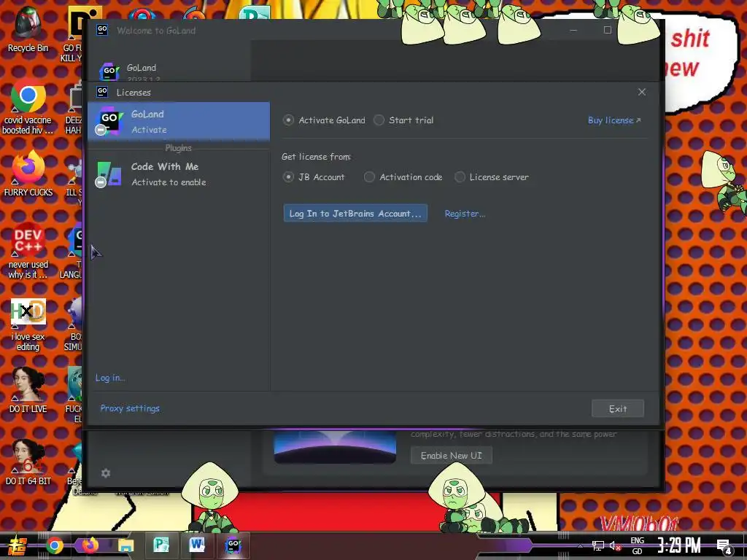Select GoLand Activate item in license list
747x560 pixels.
pos(179,122)
